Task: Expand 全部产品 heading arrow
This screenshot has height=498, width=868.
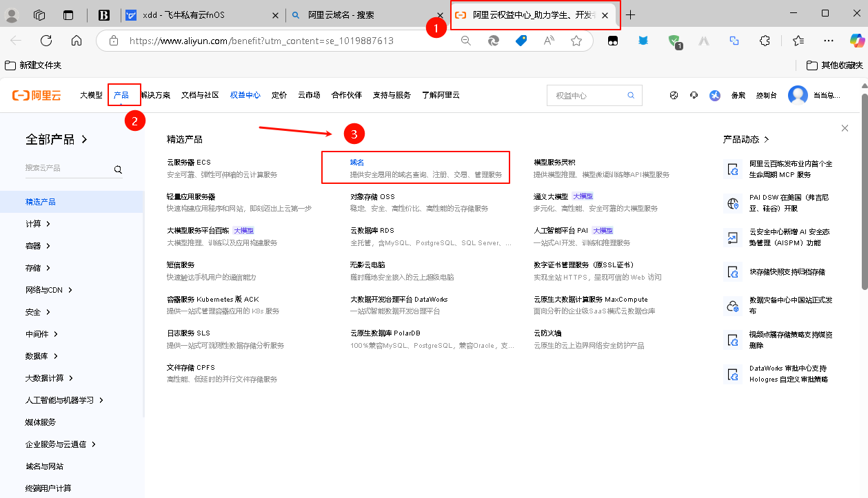Action: pos(85,139)
